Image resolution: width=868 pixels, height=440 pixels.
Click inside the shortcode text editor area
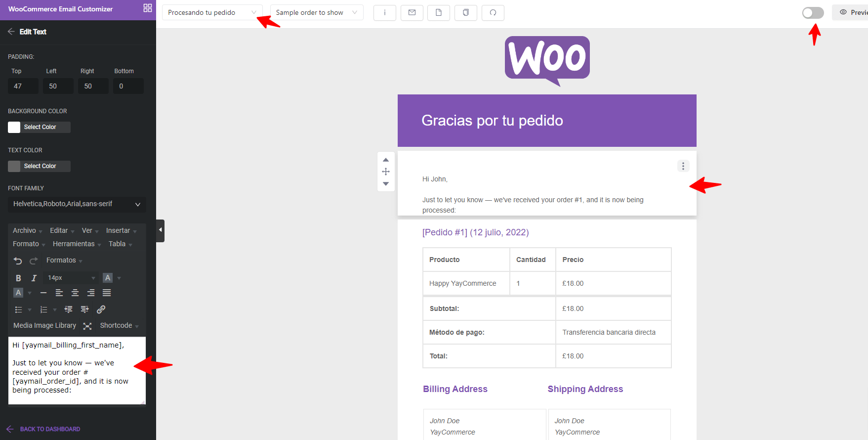click(77, 371)
